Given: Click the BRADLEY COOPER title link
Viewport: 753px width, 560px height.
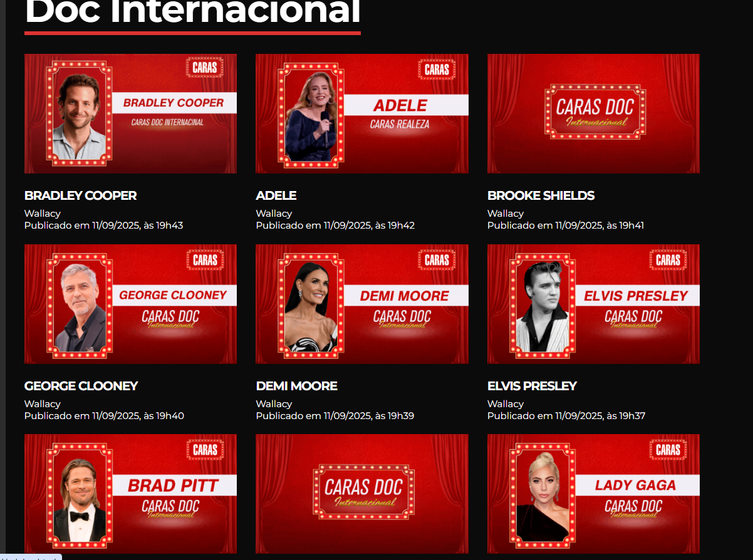Looking at the screenshot, I should 80,195.
